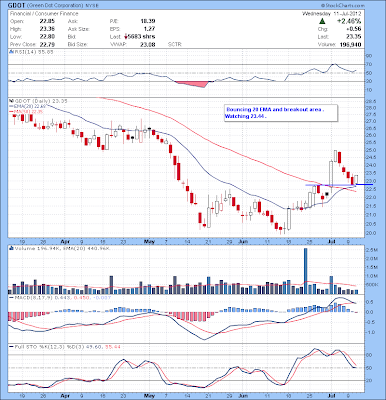Image resolution: width=386 pixels, height=400 pixels.
Task: Open the StockCharts.com copyright link
Action: click(343, 6)
